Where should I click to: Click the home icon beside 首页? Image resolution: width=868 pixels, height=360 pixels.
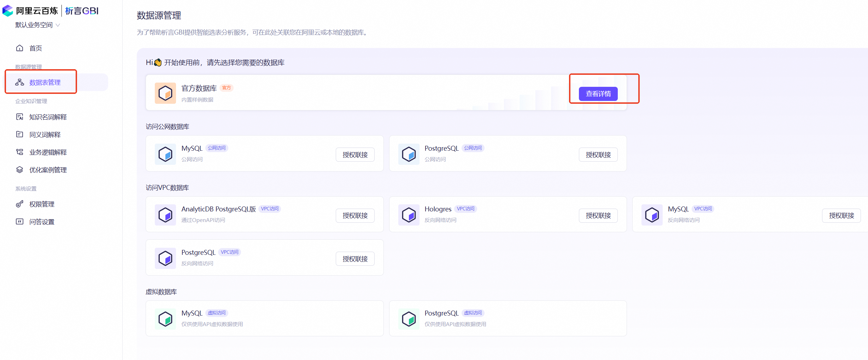[x=19, y=48]
